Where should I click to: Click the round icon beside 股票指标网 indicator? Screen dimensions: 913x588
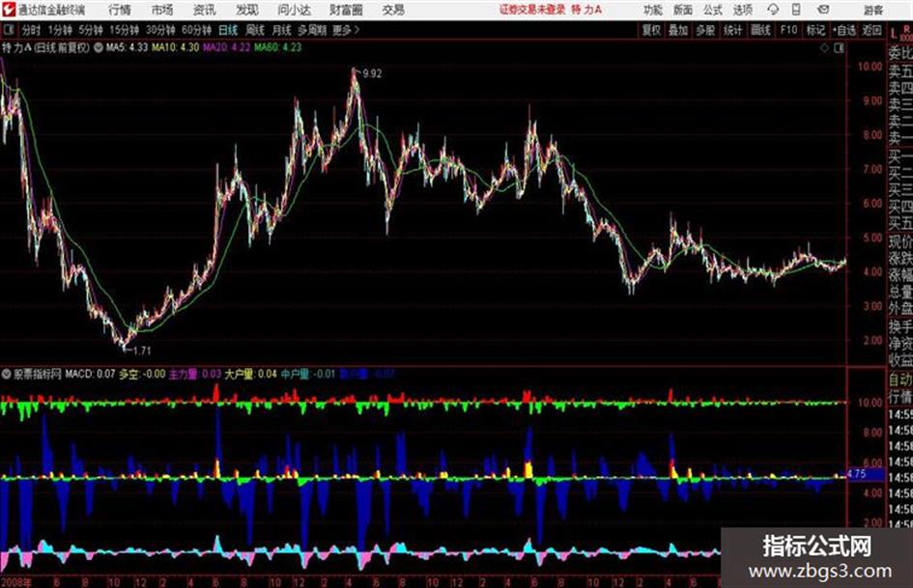pyautogui.click(x=7, y=374)
